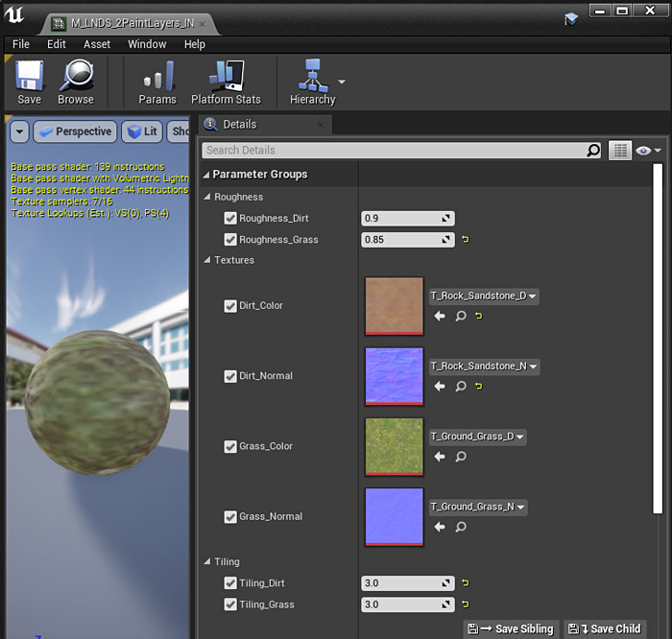Open Platform Stats panel
Screen dimensions: 672x639
coord(226,83)
